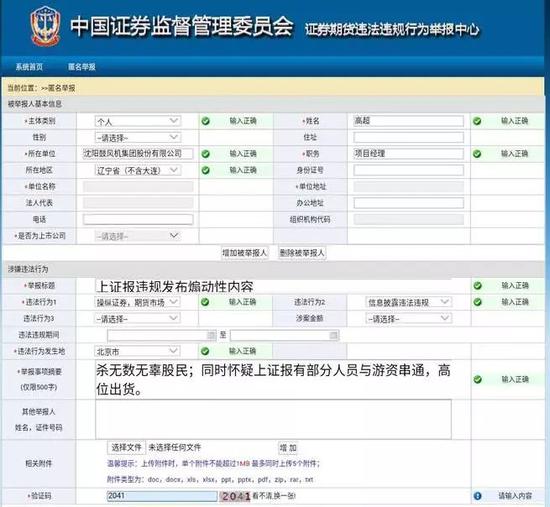Image resolution: width=550 pixels, height=507 pixels.
Task: Click the 选择文件 button
Action: [126, 447]
